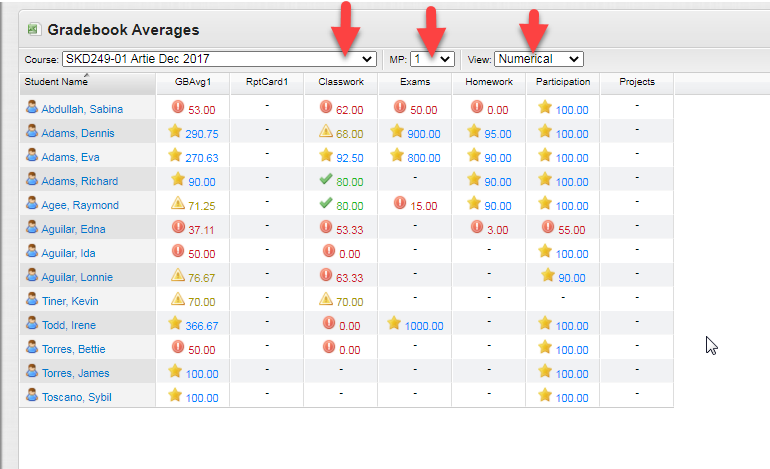Screen dimensions: 770x469
Task: Click star icon beside Adams, Eva Exams 800.00
Action: coord(397,155)
